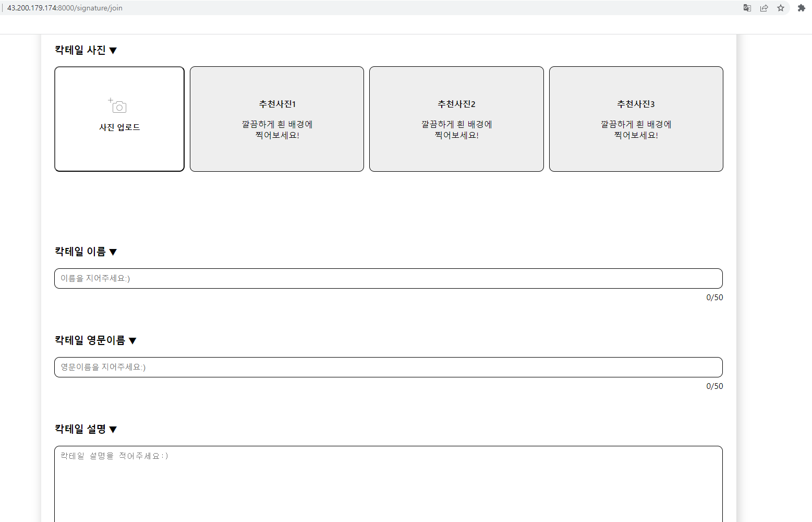The width and height of the screenshot is (812, 522).
Task: Select the 추천사진2 recommended photo card
Action: [456, 118]
